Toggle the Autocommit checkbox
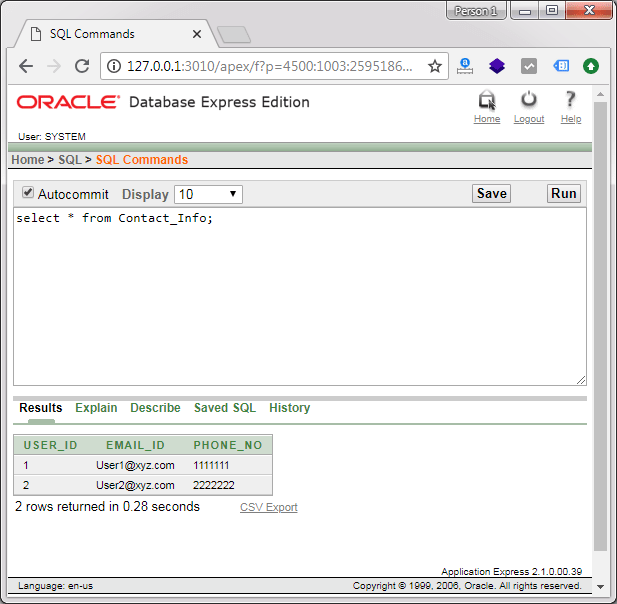Screen dimensions: 617x604 pos(28,192)
